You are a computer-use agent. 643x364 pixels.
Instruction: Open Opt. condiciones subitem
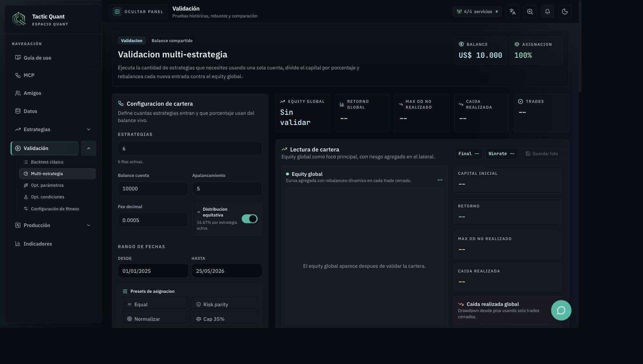pyautogui.click(x=57, y=197)
